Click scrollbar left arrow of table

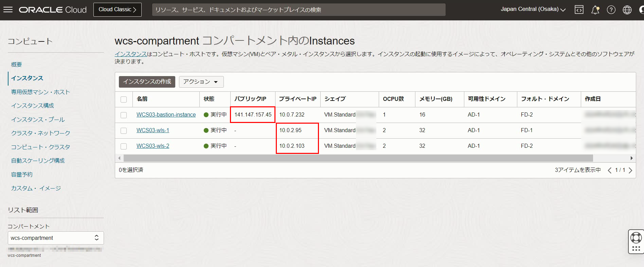[119, 158]
